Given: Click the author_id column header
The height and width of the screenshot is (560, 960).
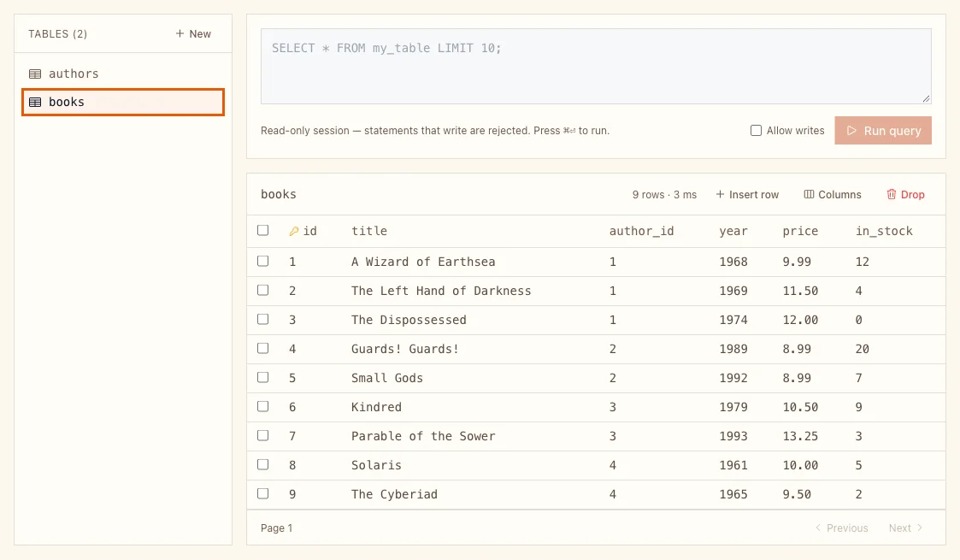Looking at the screenshot, I should coord(641,231).
